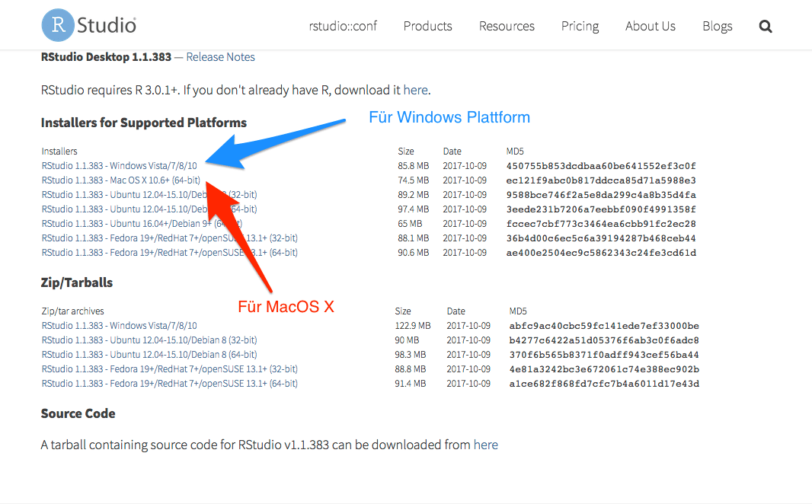
Task: Open the About Us menu
Action: click(x=650, y=26)
